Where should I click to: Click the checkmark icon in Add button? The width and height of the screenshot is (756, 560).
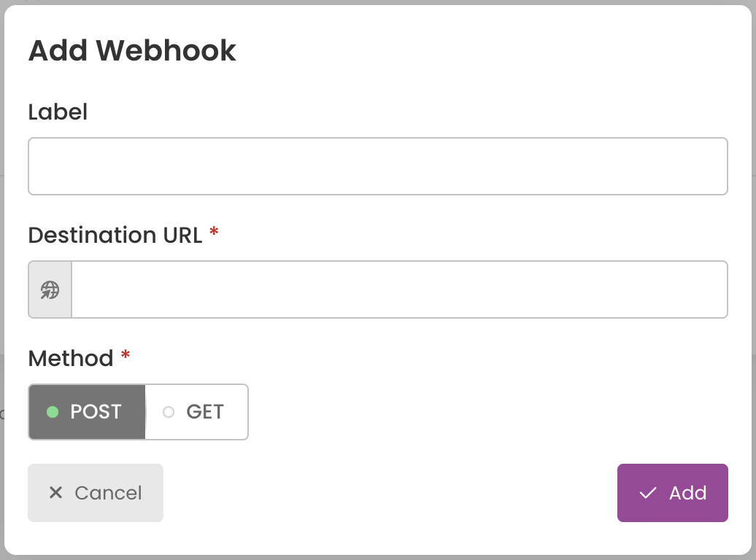click(x=647, y=492)
